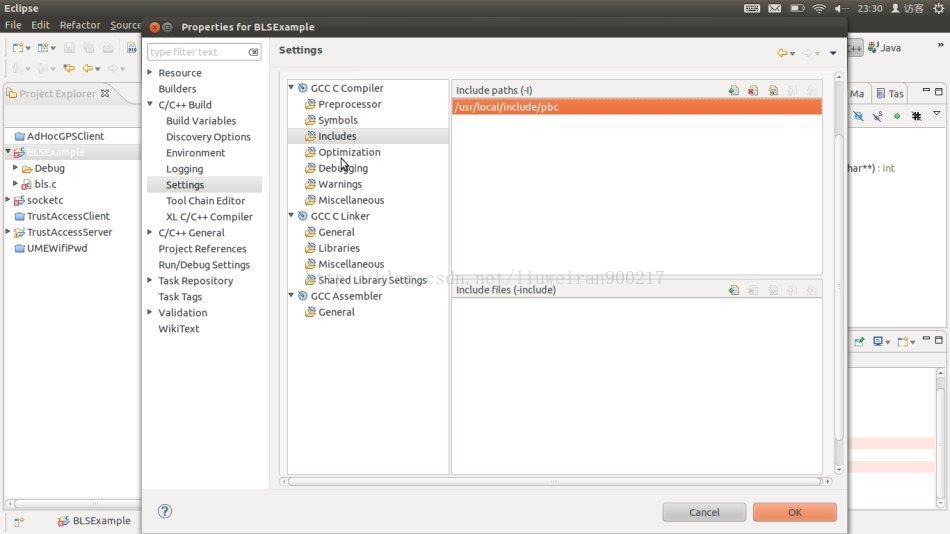Confirm with the OK button

click(794, 512)
